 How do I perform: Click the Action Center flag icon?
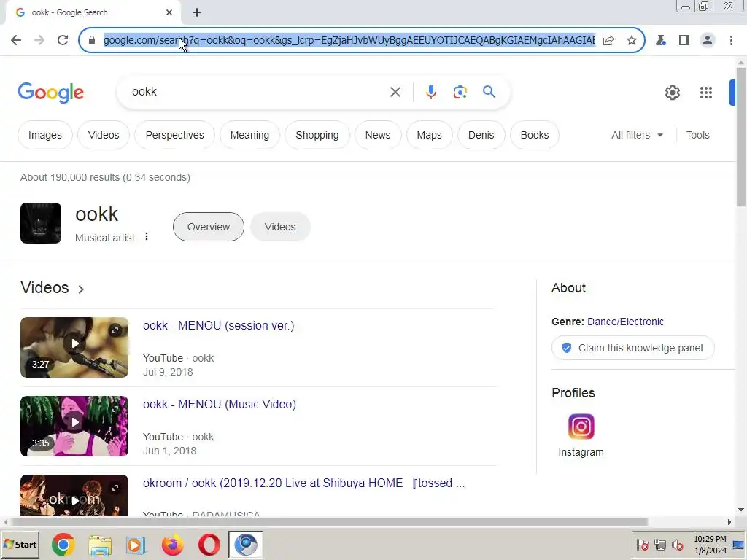pyautogui.click(x=642, y=545)
